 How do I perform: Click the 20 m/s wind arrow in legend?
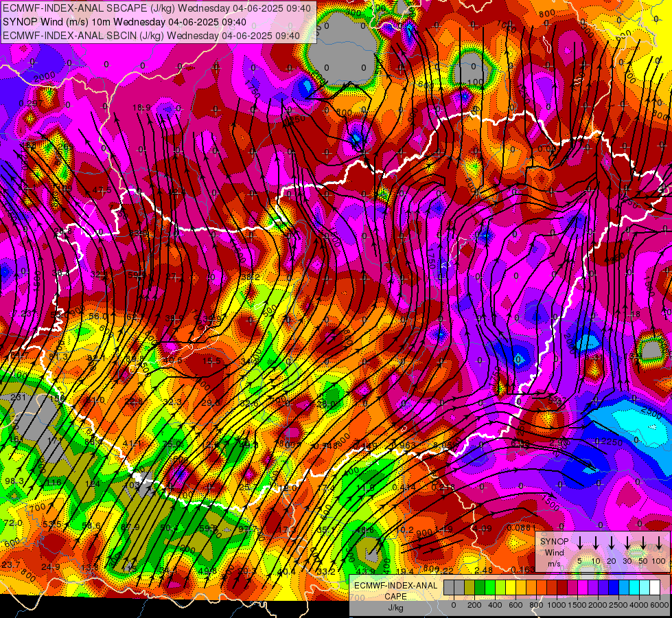[x=612, y=543]
